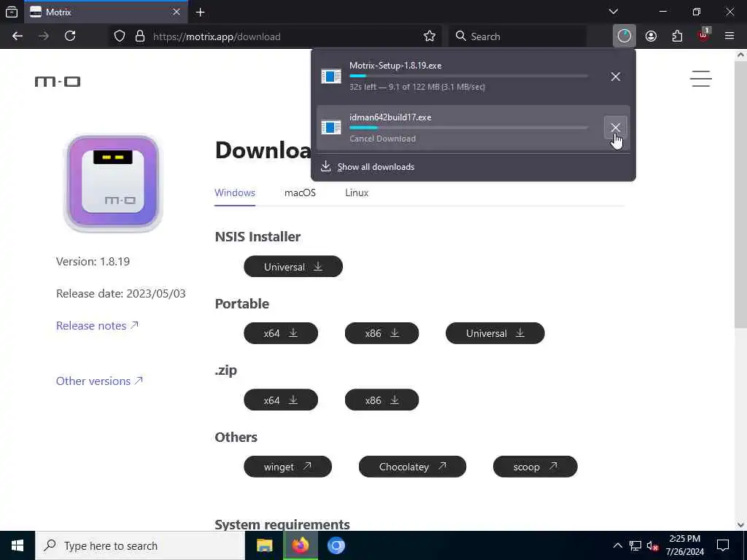Click the Firefox taskbar icon
Screen dimensions: 747x560
[x=300, y=545]
